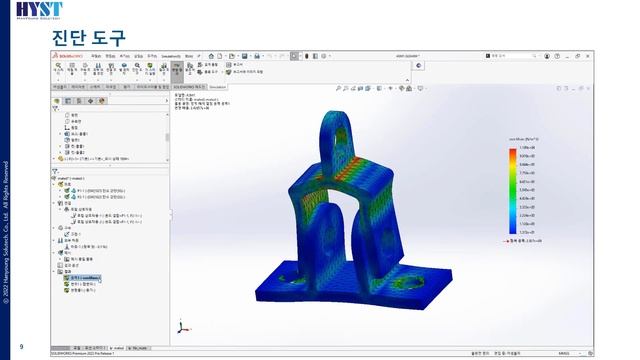Viewport: 640px width, 360px height.
Task: Click Zoom to Fit in heads-up toolbar
Action: pos(338,88)
